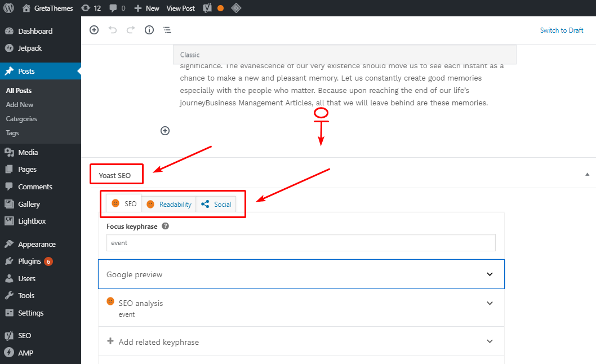Open the Posts menu in sidebar

point(41,71)
